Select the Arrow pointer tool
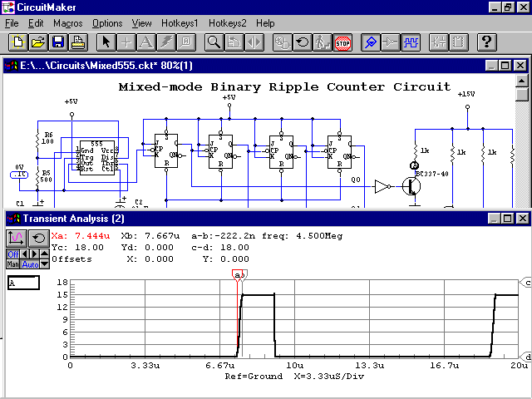Image resolution: width=532 pixels, height=399 pixels. (106, 42)
